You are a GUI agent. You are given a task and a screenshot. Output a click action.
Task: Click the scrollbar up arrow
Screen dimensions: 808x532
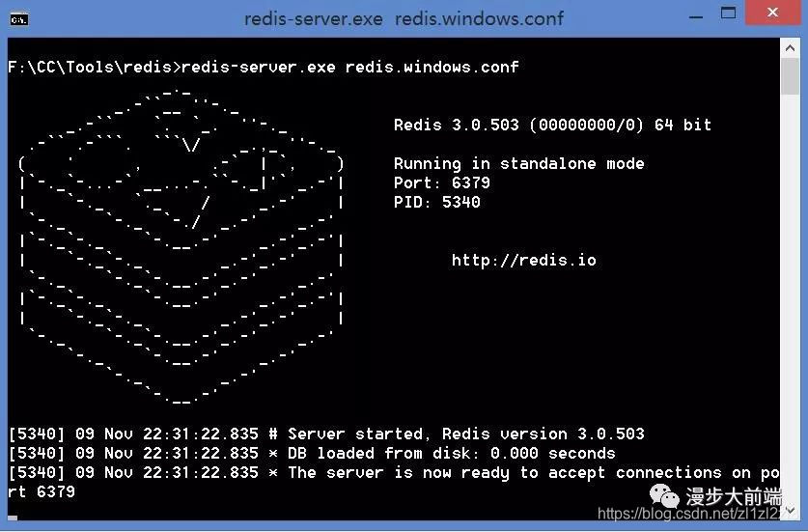790,48
